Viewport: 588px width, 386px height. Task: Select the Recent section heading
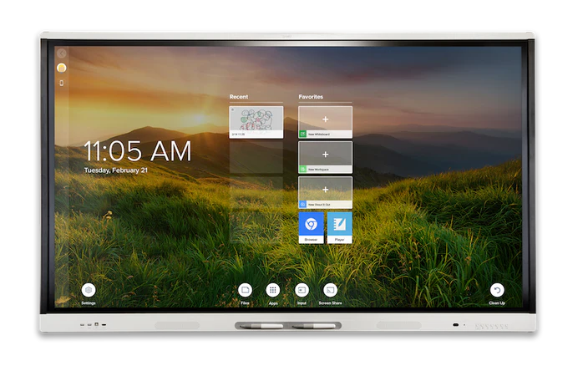coord(239,97)
